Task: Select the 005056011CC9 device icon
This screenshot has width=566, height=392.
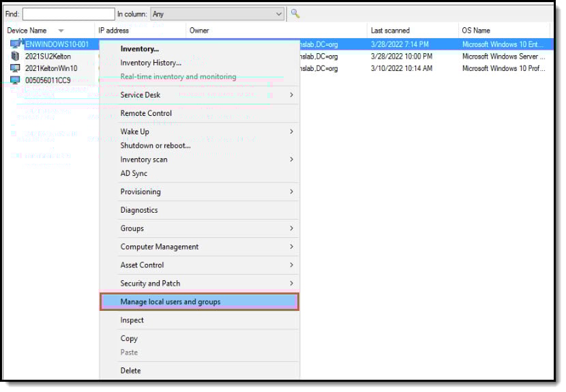Action: coord(15,80)
